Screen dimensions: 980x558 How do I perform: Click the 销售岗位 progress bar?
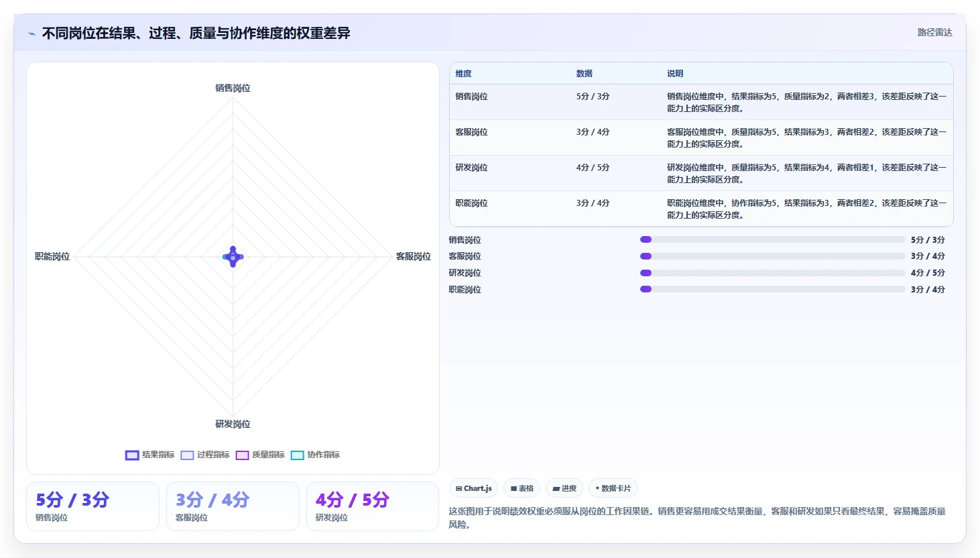click(772, 239)
